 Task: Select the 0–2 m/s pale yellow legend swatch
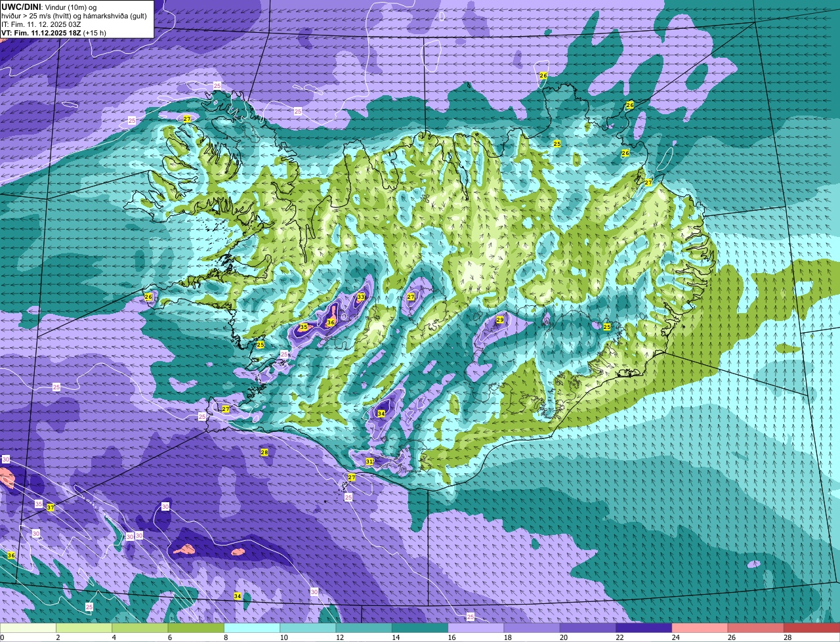(28, 628)
